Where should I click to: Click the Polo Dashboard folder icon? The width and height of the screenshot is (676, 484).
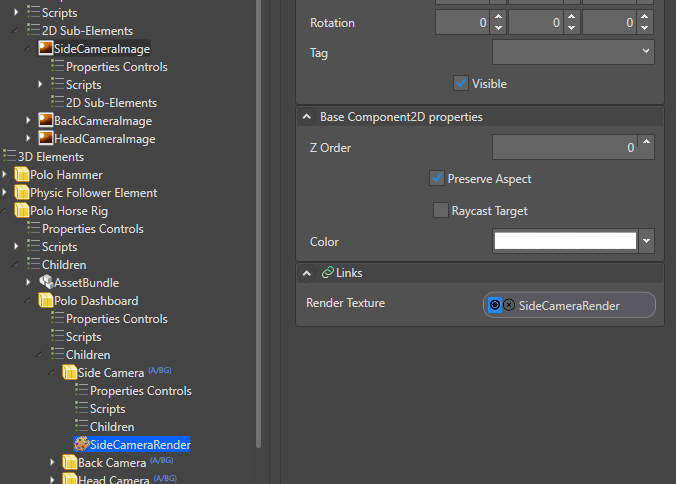pyautogui.click(x=46, y=300)
